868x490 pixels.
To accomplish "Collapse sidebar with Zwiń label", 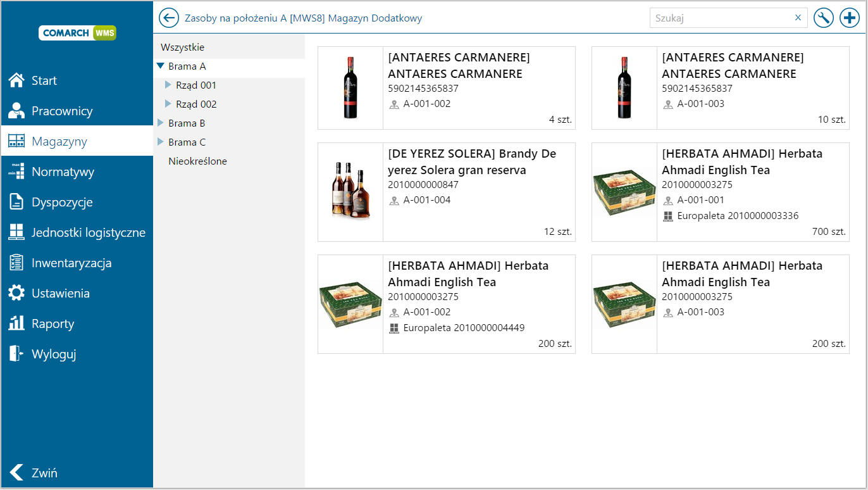I will point(45,473).
